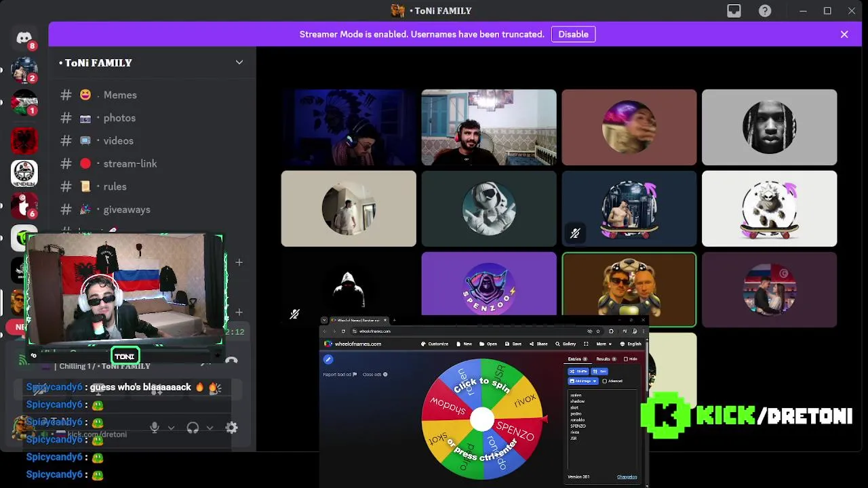Open a new tab in shared Chrome window
Image resolution: width=868 pixels, height=488 pixels.
point(394,320)
